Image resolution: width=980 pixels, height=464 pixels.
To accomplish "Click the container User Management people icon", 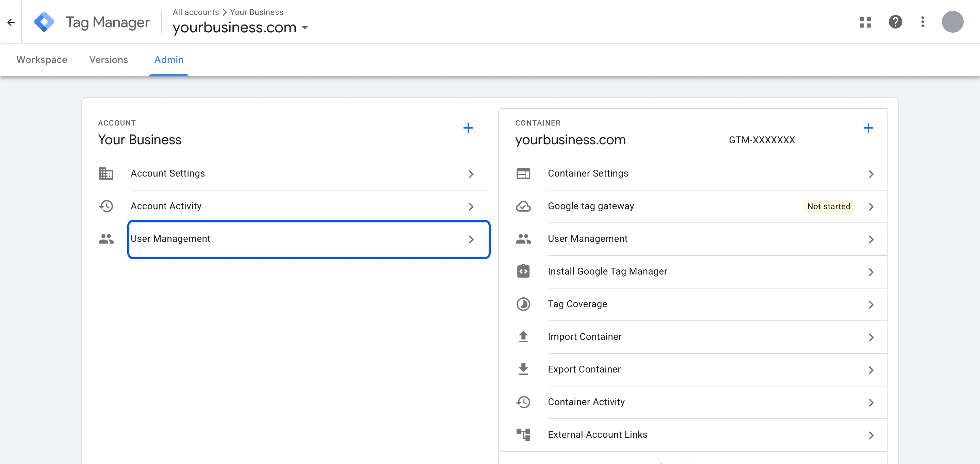I will pyautogui.click(x=523, y=239).
